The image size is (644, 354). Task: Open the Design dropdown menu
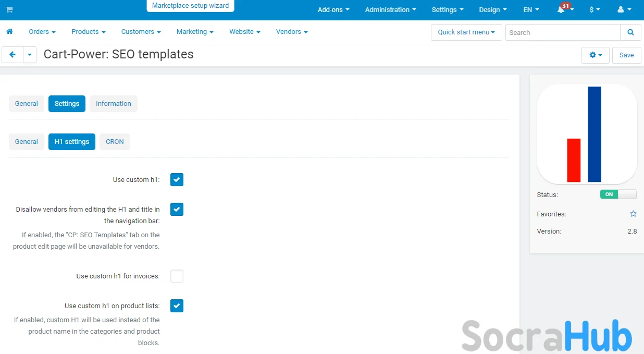[492, 10]
